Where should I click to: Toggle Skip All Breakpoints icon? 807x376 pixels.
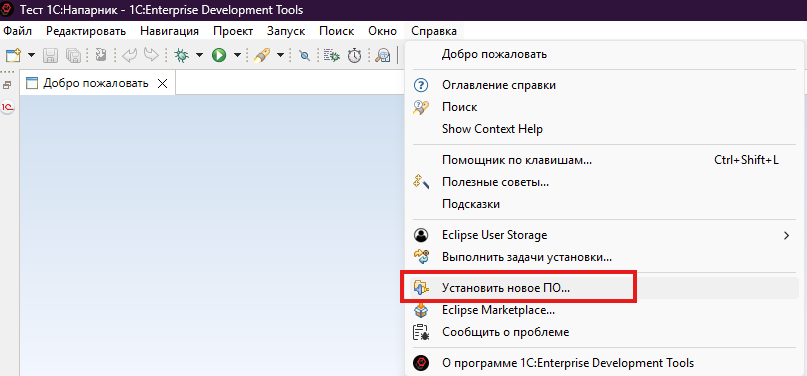pos(305,56)
